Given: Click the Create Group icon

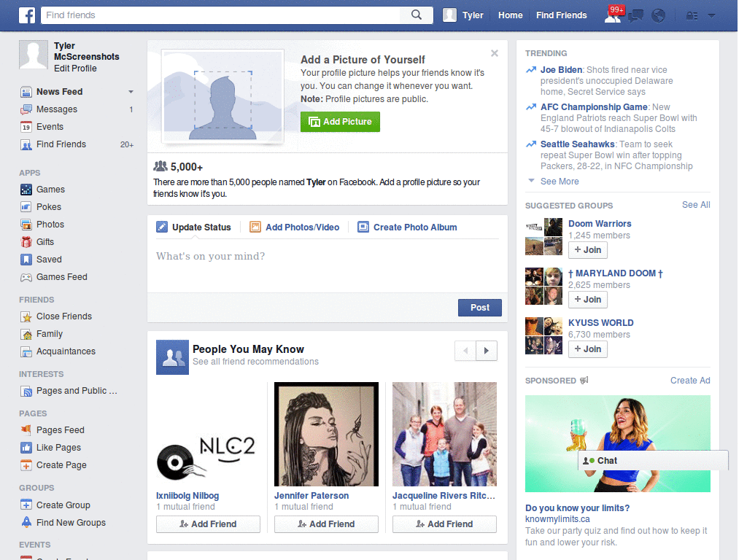Looking at the screenshot, I should pyautogui.click(x=26, y=505).
